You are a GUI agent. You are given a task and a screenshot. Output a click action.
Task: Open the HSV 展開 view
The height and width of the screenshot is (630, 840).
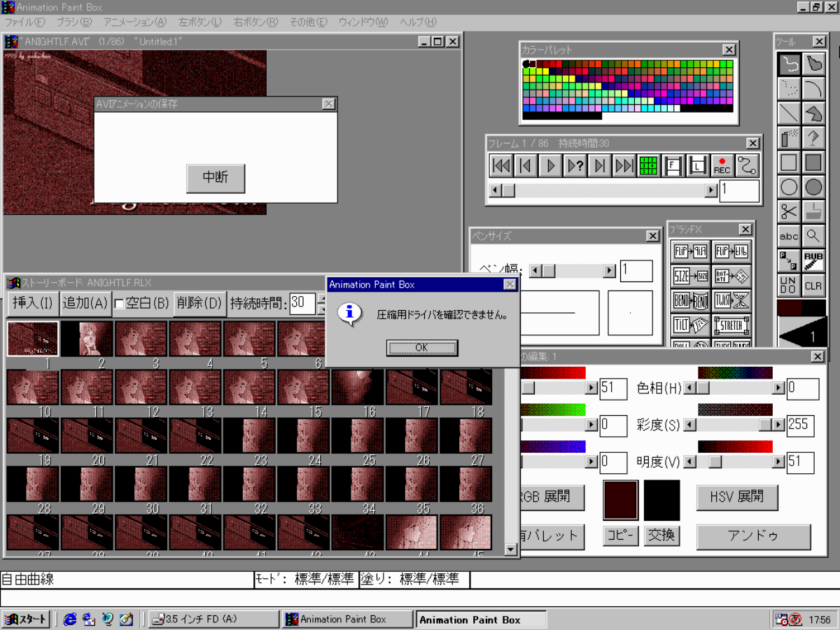pos(736,497)
